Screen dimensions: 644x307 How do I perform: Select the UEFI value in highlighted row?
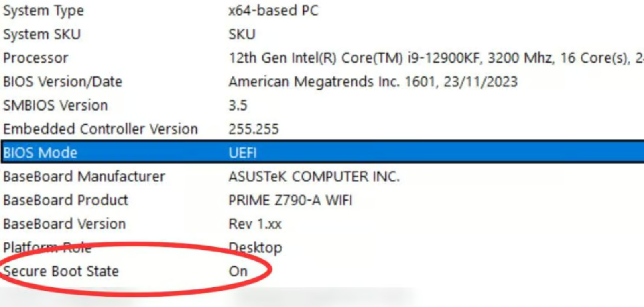[x=242, y=153]
